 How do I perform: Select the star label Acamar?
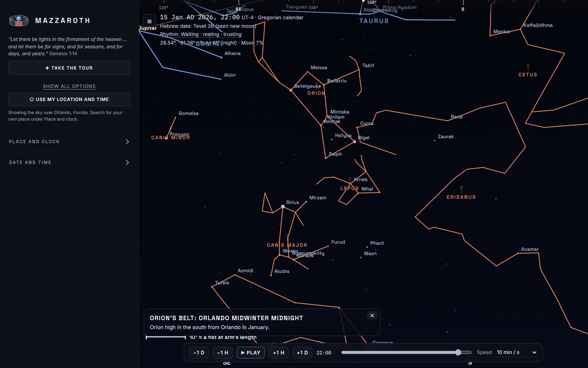530,249
